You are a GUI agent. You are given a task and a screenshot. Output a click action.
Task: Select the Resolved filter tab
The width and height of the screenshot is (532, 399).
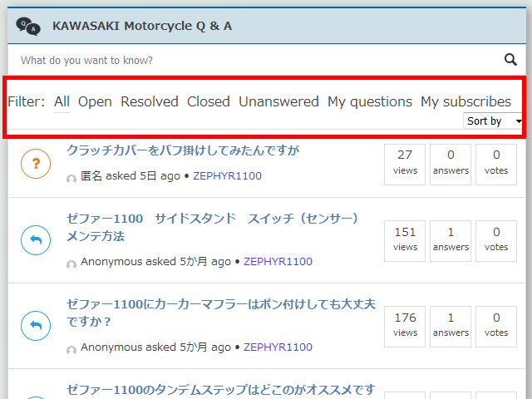[150, 101]
